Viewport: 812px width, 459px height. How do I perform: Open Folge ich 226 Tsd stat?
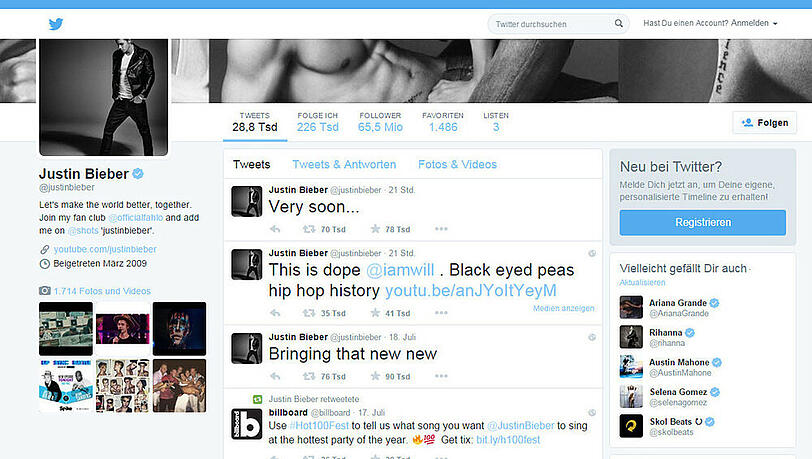click(x=317, y=122)
